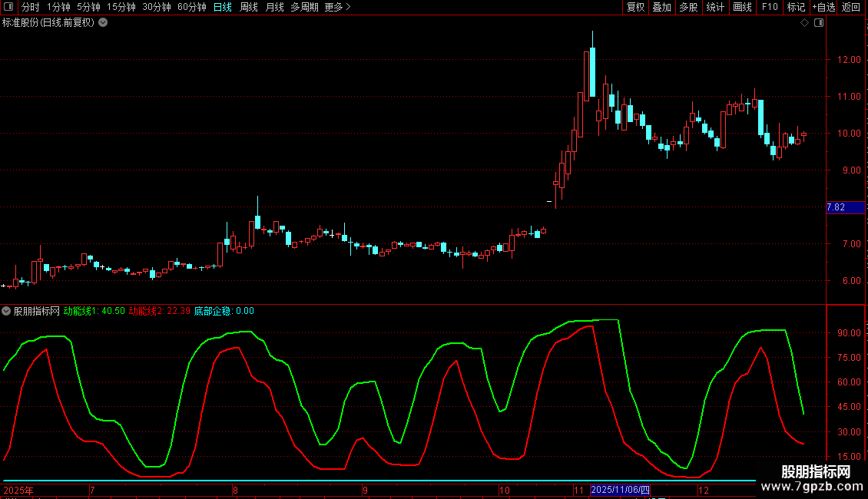
Task: Click the 复权 adjustment button
Action: point(635,7)
